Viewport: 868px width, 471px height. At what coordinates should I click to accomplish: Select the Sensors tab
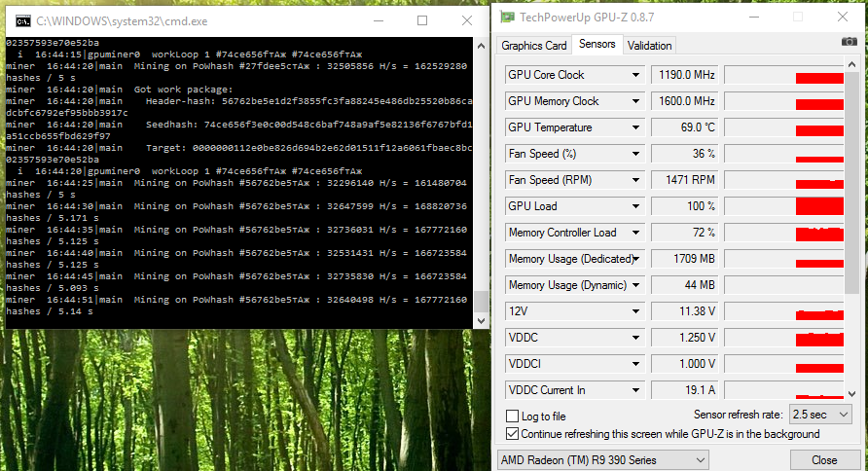tap(597, 44)
